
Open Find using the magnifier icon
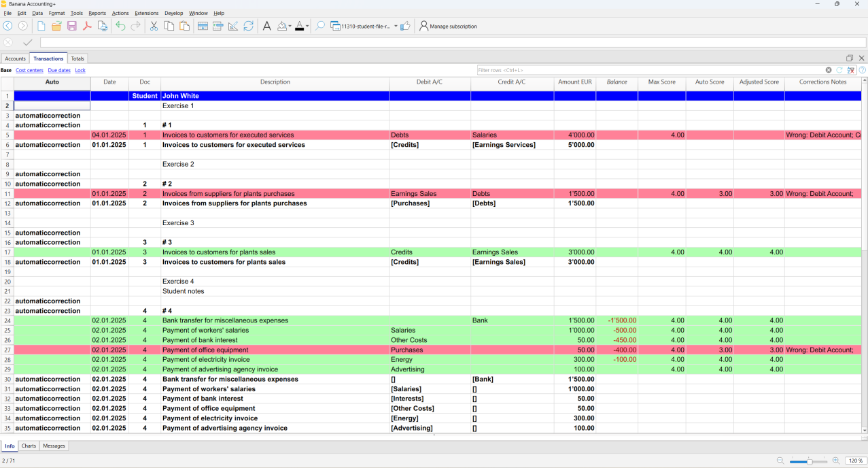320,26
